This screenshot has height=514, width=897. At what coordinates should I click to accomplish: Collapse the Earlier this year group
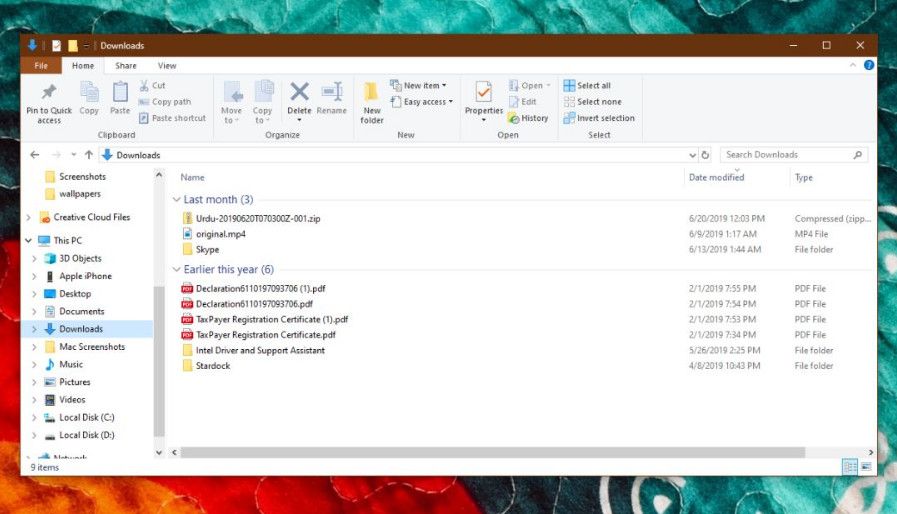click(177, 270)
